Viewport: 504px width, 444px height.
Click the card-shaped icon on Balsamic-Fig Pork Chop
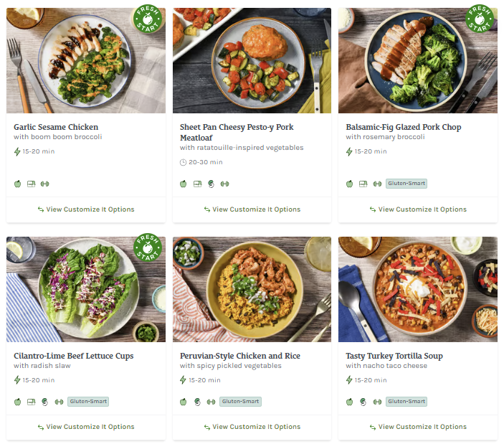(363, 184)
